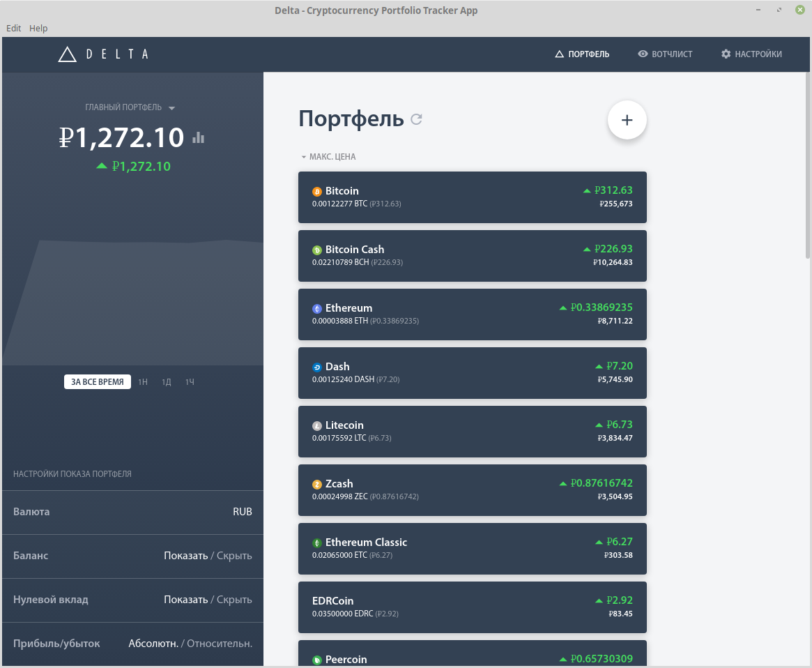The image size is (812, 668).
Task: Switch to the ВОТЧЛИСТ tab
Action: coord(665,54)
